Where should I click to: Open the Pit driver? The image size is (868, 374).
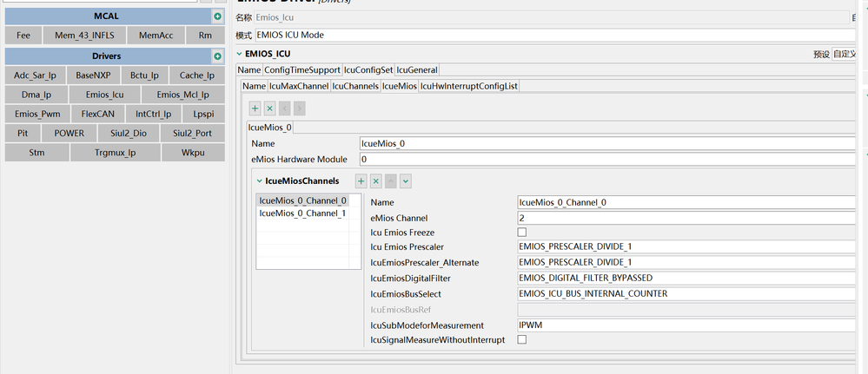(23, 134)
